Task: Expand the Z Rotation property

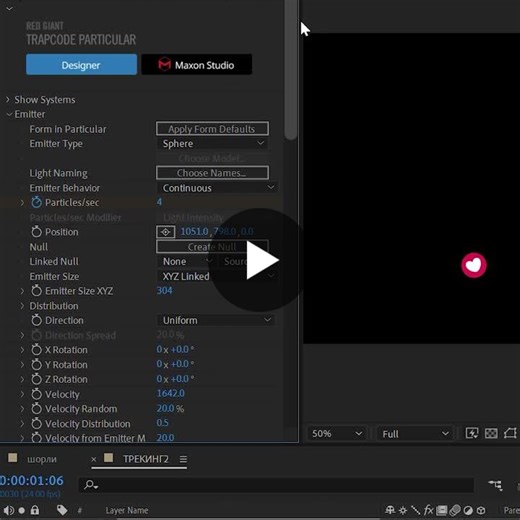Action: (x=22, y=379)
